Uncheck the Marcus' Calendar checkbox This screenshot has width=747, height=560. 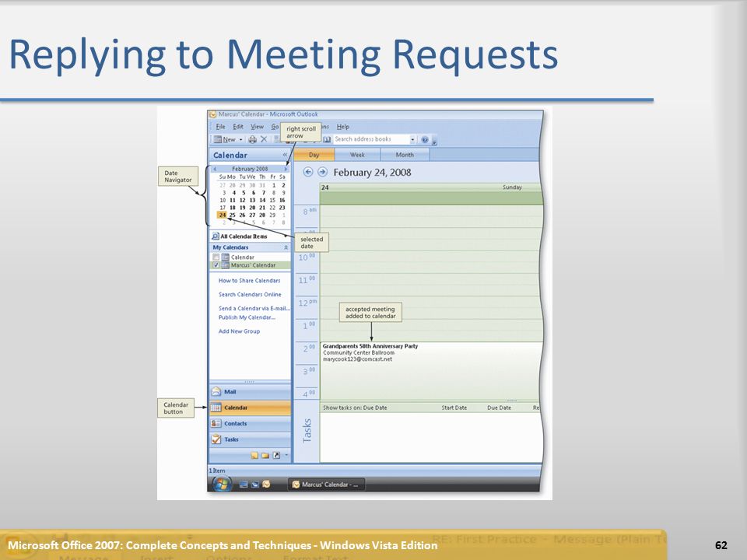[x=216, y=265]
